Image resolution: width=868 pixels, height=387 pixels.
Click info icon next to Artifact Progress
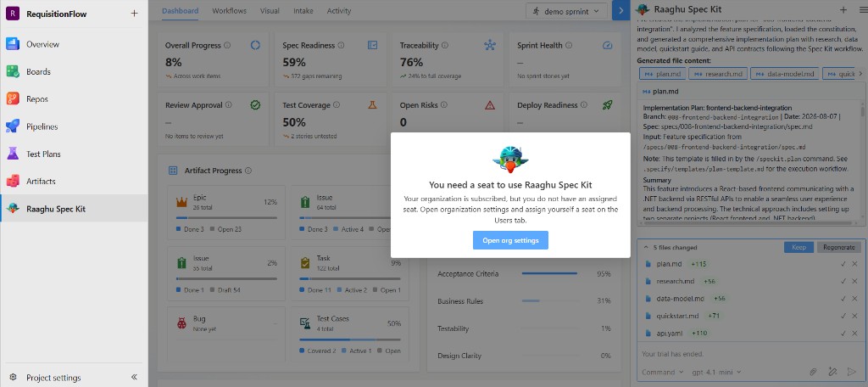(x=248, y=171)
